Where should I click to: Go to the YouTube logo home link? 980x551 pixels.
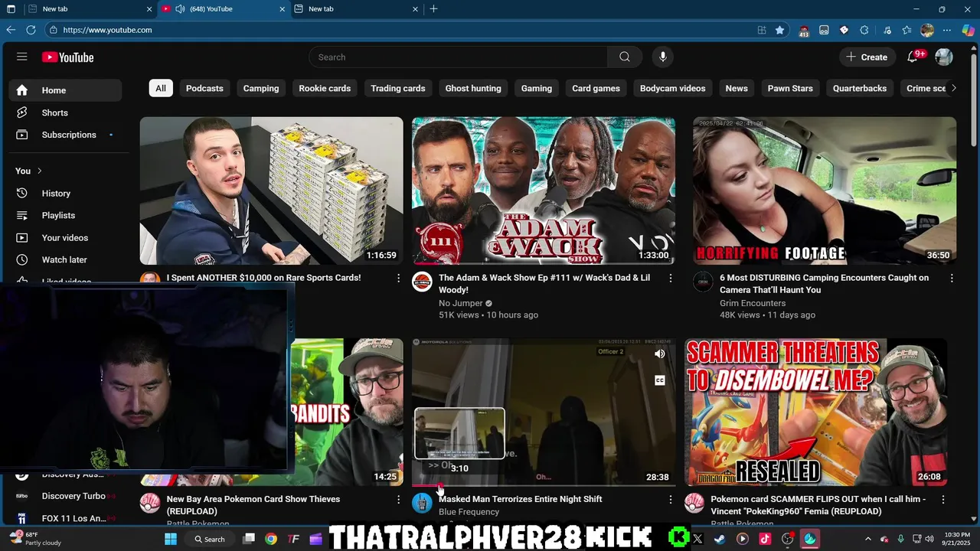click(68, 57)
